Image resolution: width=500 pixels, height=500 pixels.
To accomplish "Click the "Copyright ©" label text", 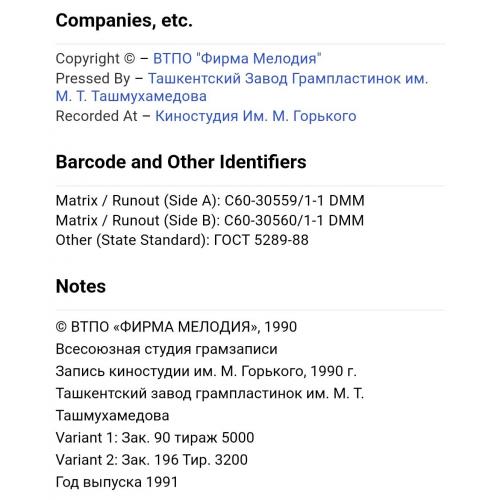I will click(x=95, y=59).
